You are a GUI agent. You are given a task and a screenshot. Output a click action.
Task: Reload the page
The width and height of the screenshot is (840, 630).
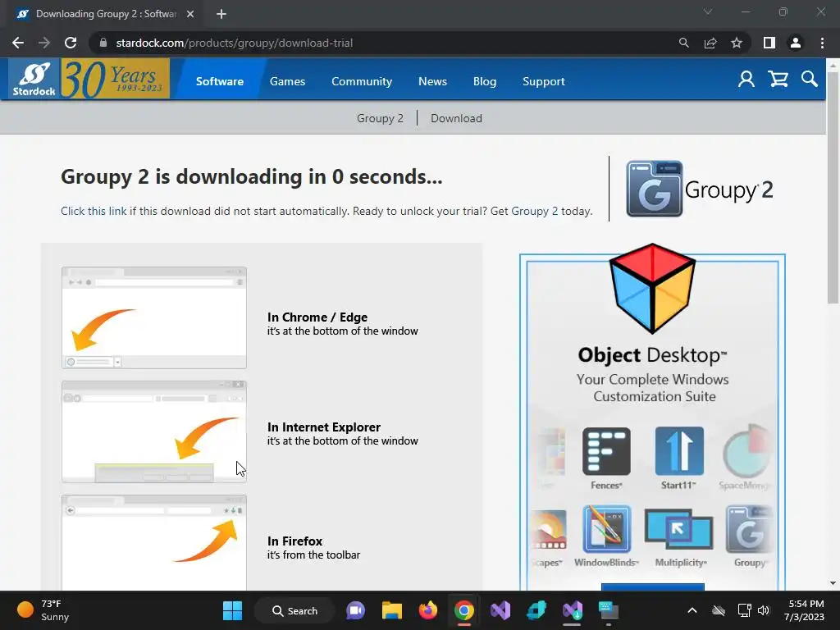coord(71,43)
